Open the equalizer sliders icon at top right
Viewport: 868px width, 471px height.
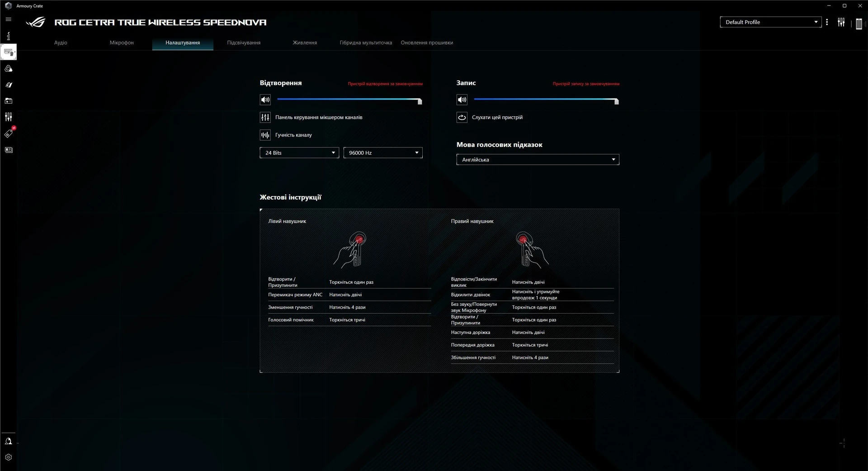coord(841,22)
